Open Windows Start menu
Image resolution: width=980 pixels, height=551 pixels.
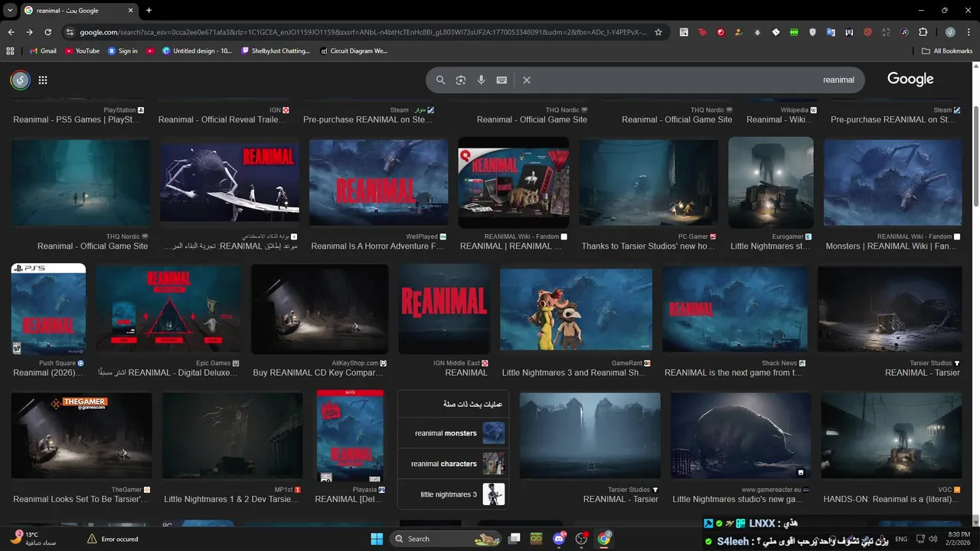coord(377,539)
